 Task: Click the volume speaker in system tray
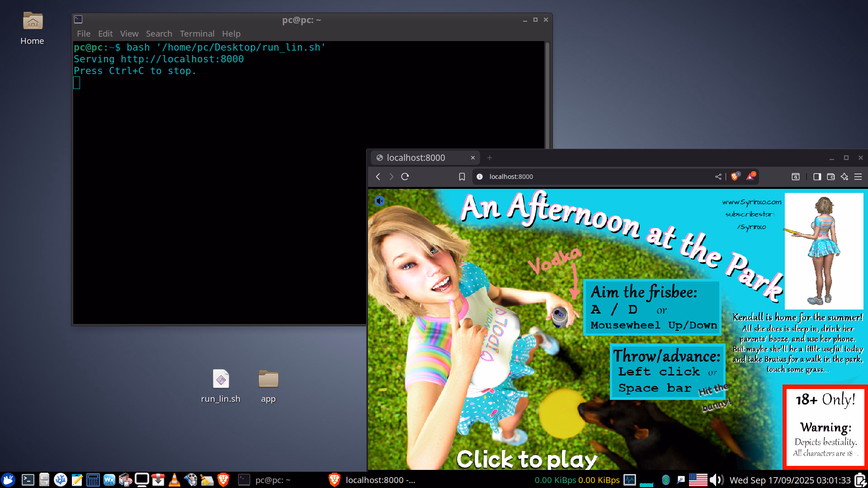pos(716,480)
